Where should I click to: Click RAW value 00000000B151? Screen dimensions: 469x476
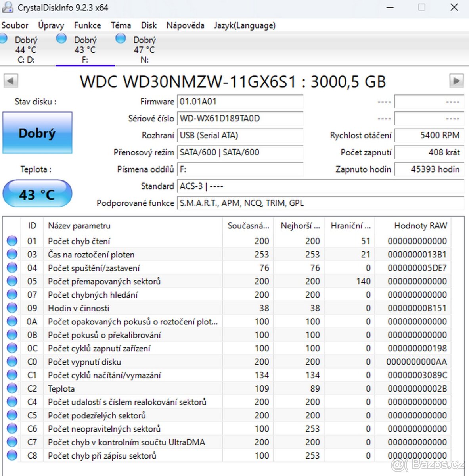point(417,308)
